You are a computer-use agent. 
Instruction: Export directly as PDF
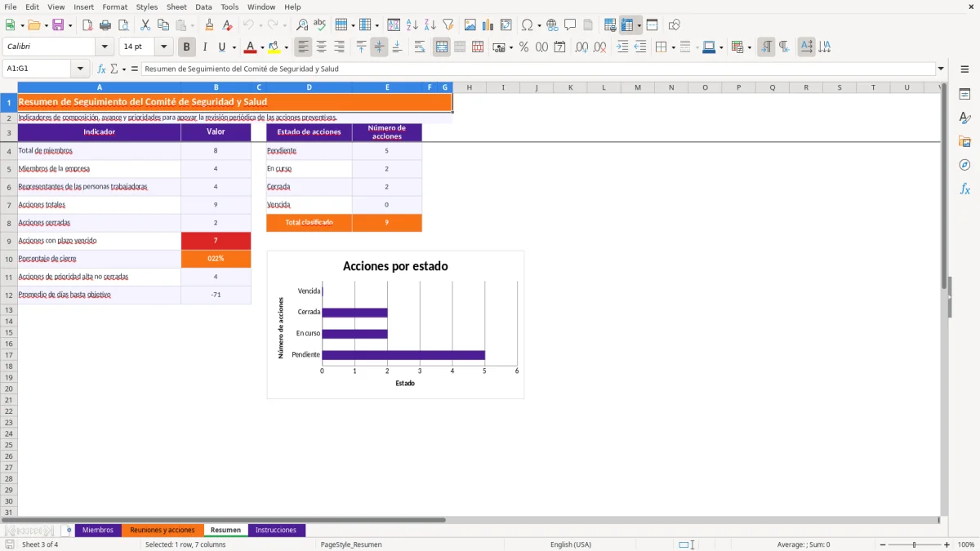[87, 25]
